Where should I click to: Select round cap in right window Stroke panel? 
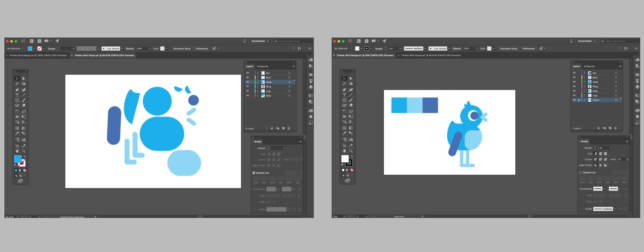(600, 154)
